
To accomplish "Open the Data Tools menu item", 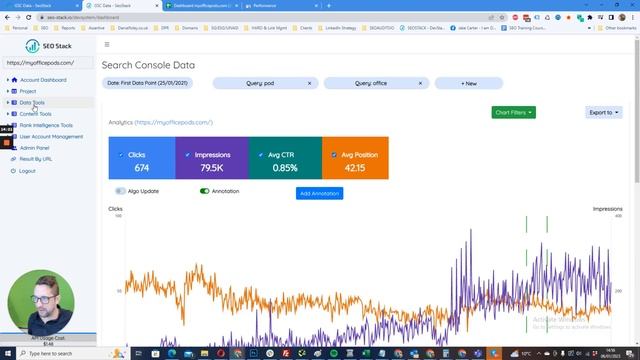I will point(32,102).
